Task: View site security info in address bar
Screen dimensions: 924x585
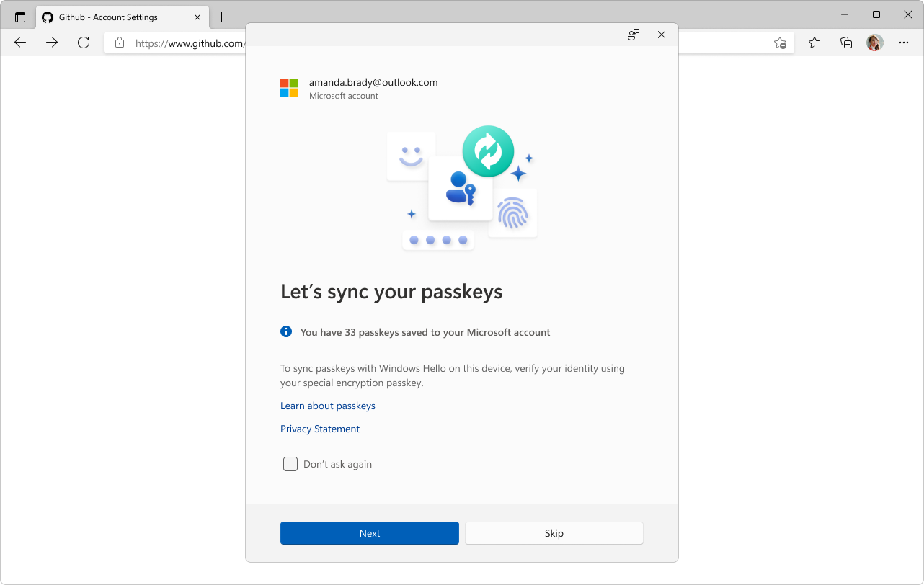Action: (120, 43)
